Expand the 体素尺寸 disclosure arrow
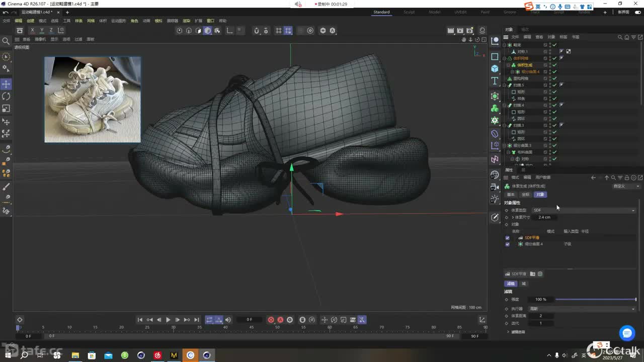 [x=513, y=217]
